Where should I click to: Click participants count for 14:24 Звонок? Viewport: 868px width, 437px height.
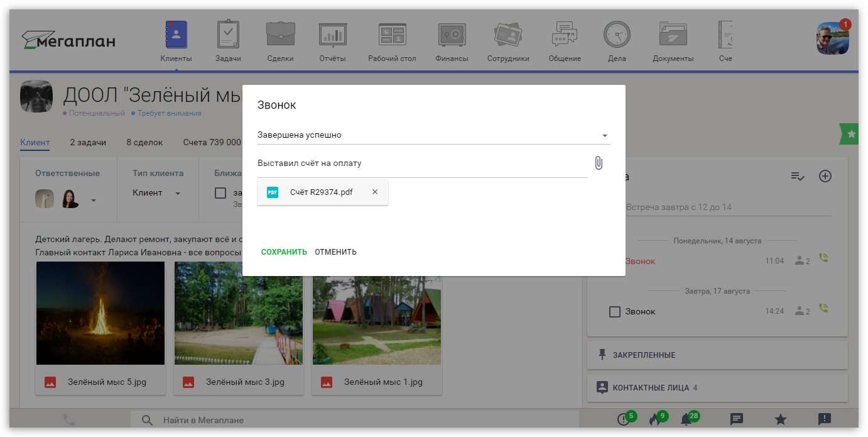(x=802, y=311)
